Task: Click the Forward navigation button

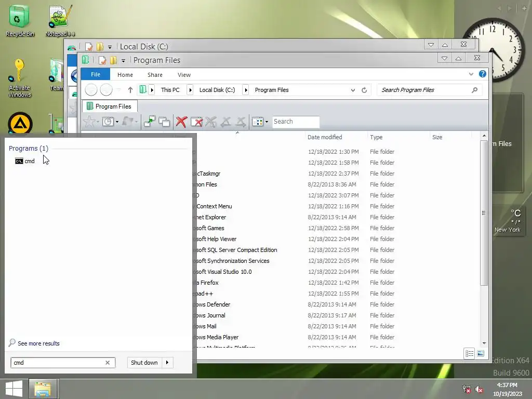Action: tap(106, 90)
